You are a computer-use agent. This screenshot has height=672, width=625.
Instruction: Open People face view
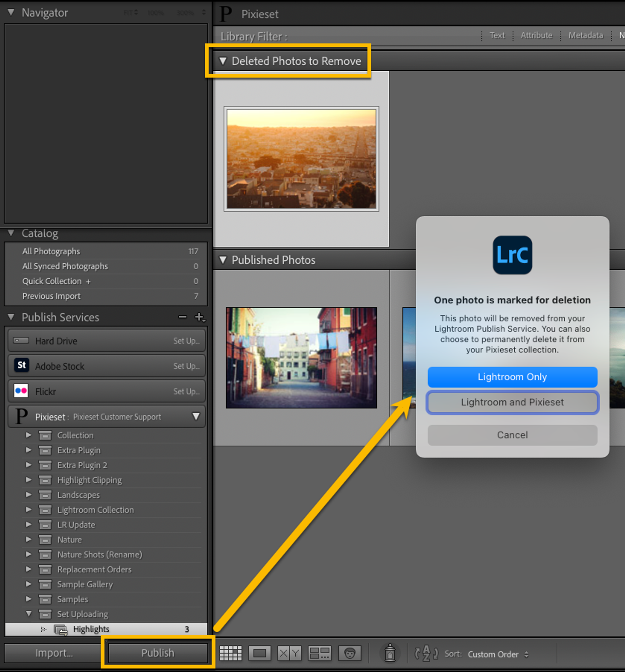(x=349, y=653)
